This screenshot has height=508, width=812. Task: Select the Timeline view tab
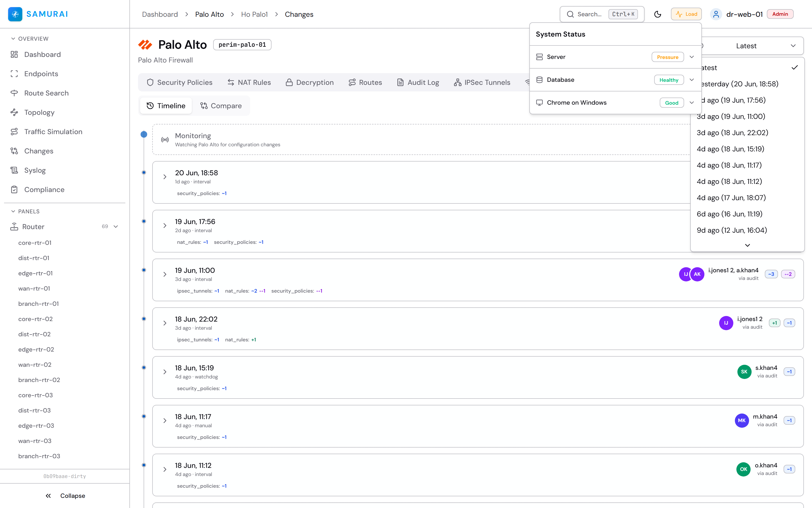[x=166, y=106]
